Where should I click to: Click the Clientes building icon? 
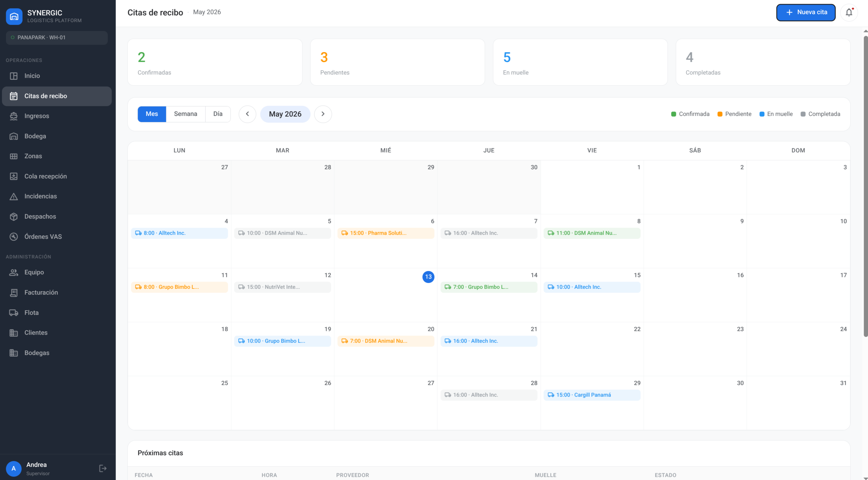13,333
